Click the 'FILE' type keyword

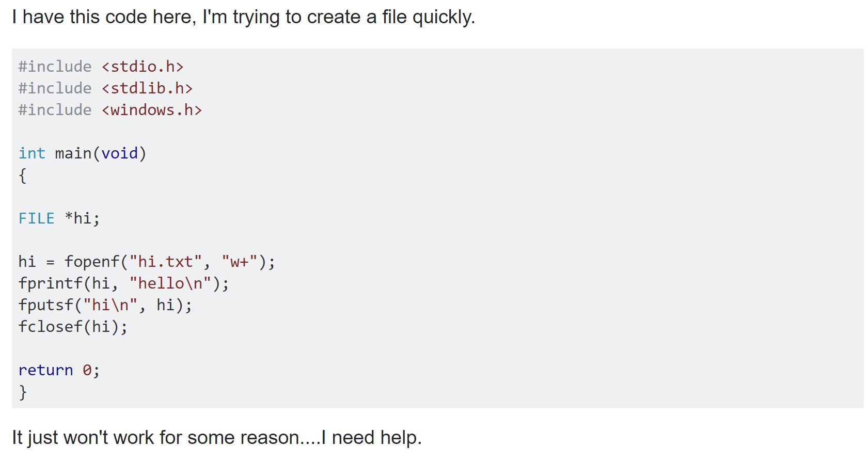[x=36, y=218]
